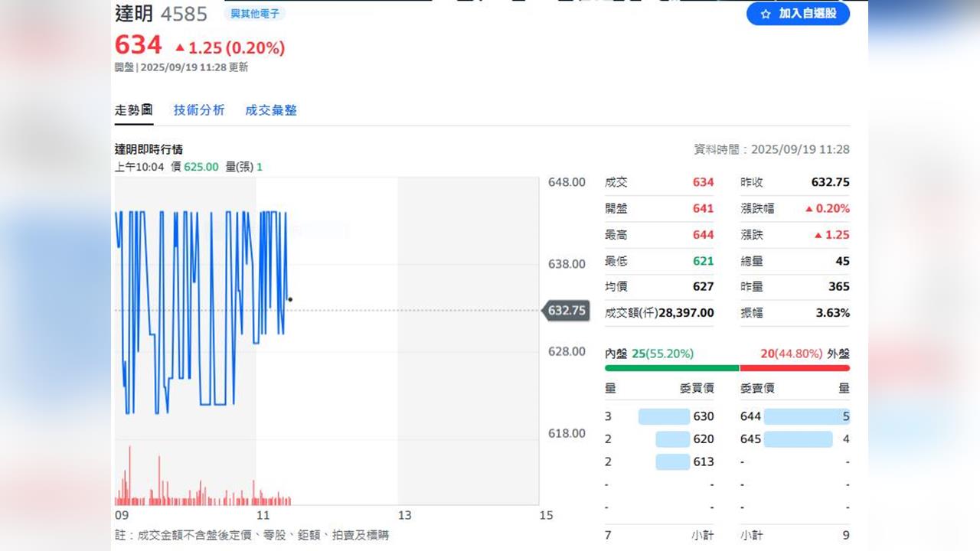The width and height of the screenshot is (980, 551).
Task: Click the 內盤 25(55.20%) label
Action: pyautogui.click(x=649, y=354)
